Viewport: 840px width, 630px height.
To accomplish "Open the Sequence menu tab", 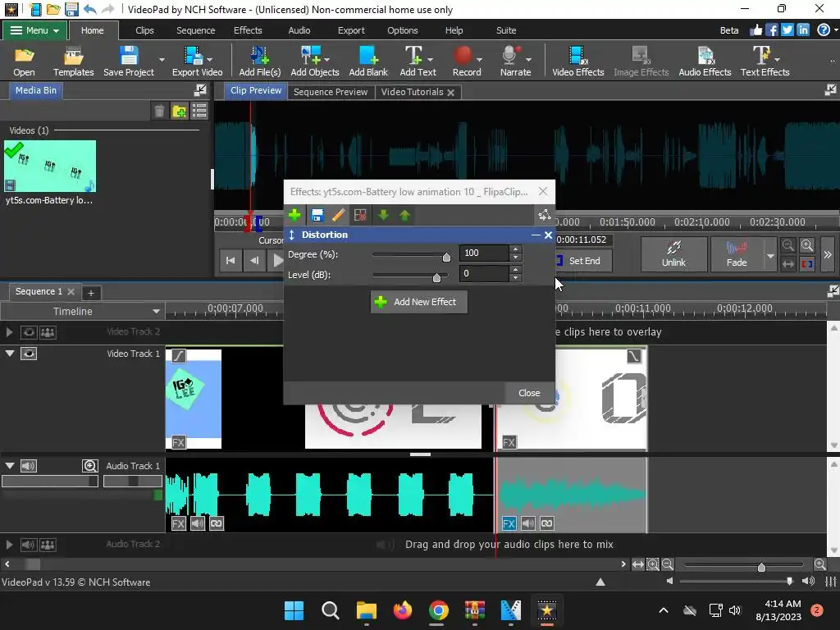I will point(195,30).
